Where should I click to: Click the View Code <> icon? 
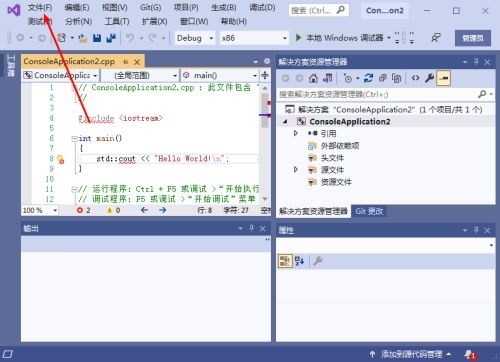[x=415, y=78]
